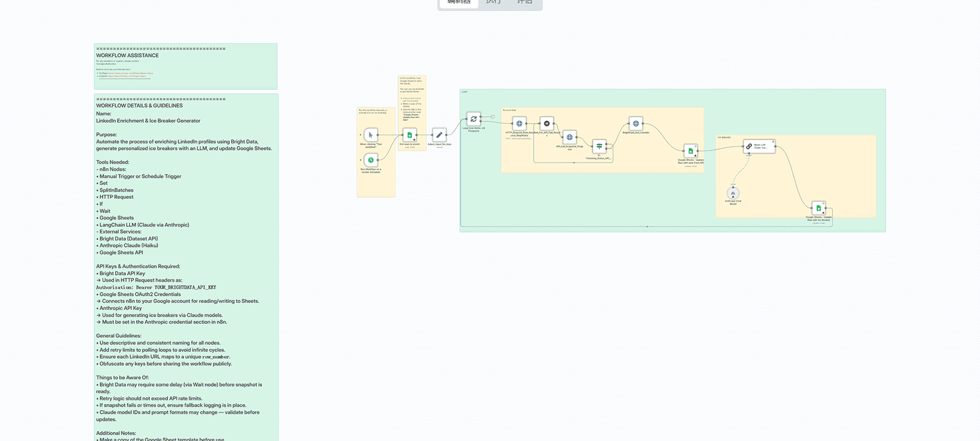Open the API_Call_Snapshot_Progress globe node
The width and height of the screenshot is (980, 441).
click(x=570, y=138)
